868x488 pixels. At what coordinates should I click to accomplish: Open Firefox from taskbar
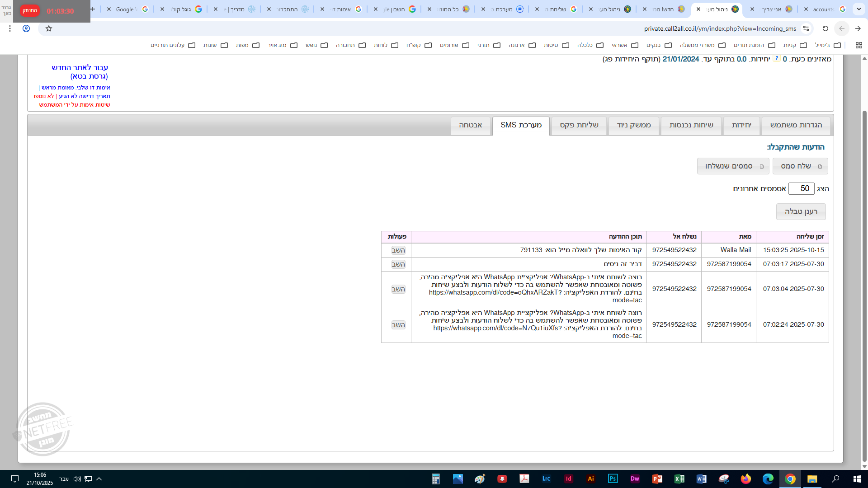coord(745,479)
